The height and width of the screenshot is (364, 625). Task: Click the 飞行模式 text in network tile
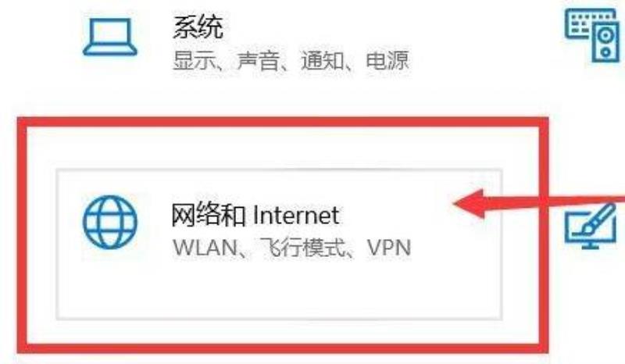302,248
